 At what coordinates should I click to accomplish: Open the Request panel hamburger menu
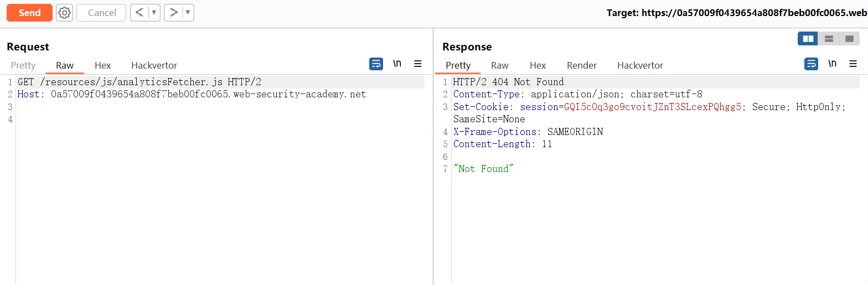click(418, 64)
